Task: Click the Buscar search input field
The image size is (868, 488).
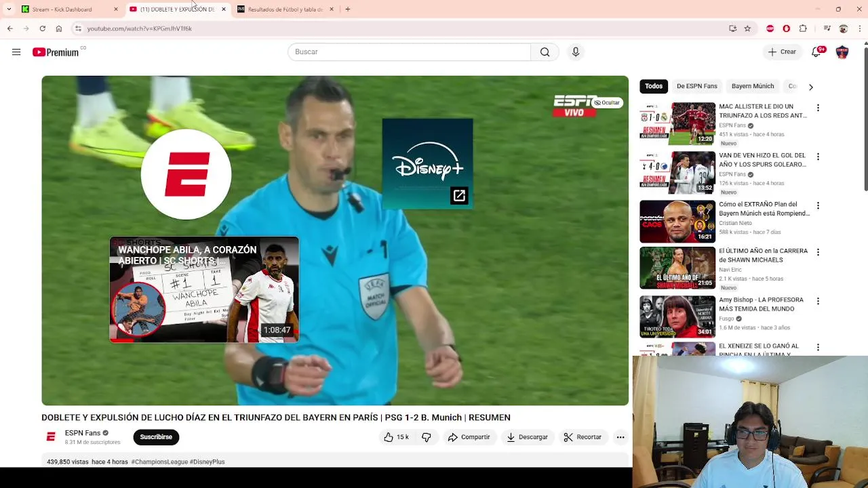Action: (409, 52)
